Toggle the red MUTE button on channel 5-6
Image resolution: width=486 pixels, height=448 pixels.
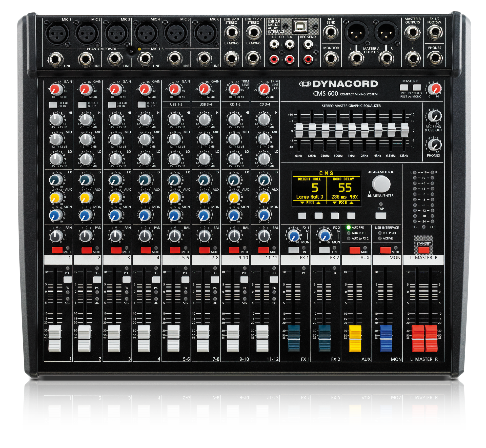click(x=175, y=250)
